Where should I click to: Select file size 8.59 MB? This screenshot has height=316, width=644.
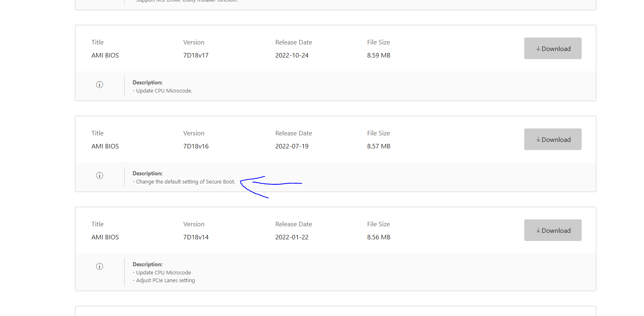click(379, 55)
